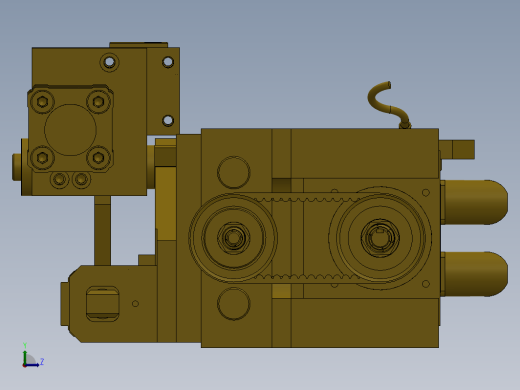520x390 pixels.
Task: Pick the bottom-left hex bolt on the square flange
Action: point(42,157)
